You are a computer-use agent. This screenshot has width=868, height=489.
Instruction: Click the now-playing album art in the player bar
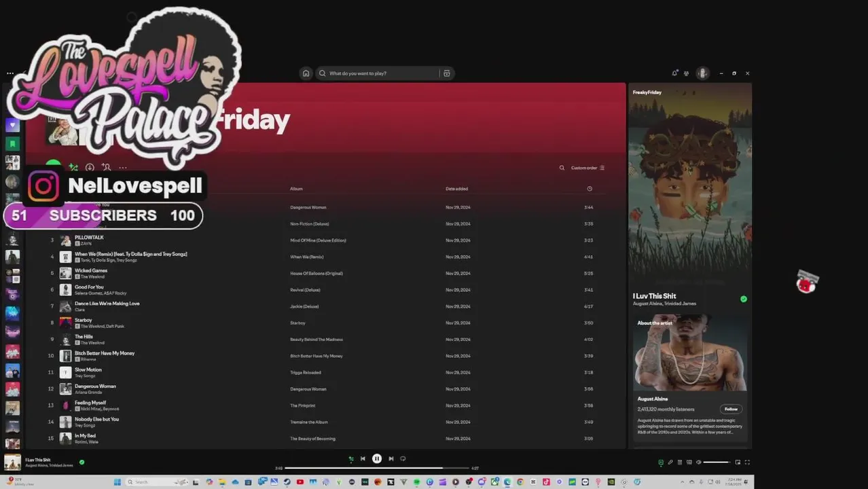12,462
